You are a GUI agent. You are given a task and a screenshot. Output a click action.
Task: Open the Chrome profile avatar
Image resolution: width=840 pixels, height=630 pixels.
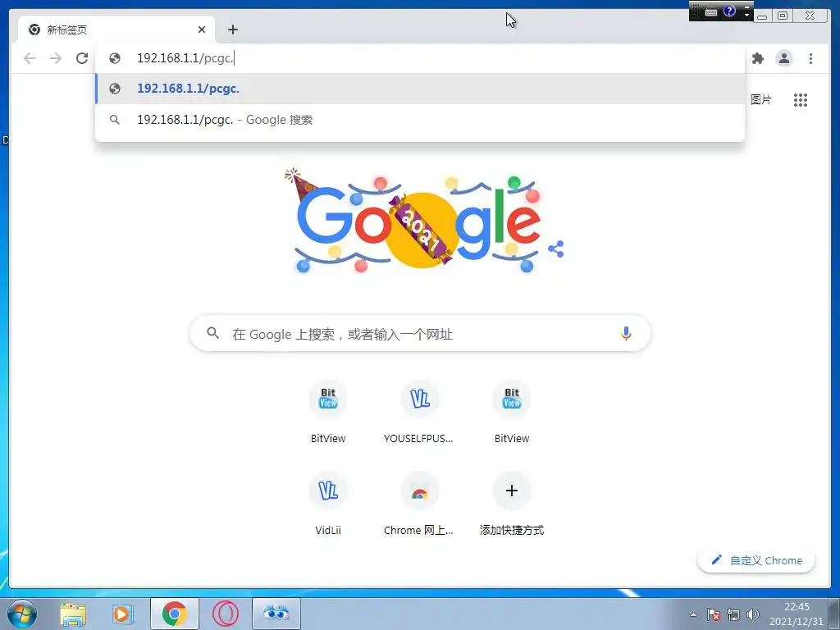coord(783,58)
